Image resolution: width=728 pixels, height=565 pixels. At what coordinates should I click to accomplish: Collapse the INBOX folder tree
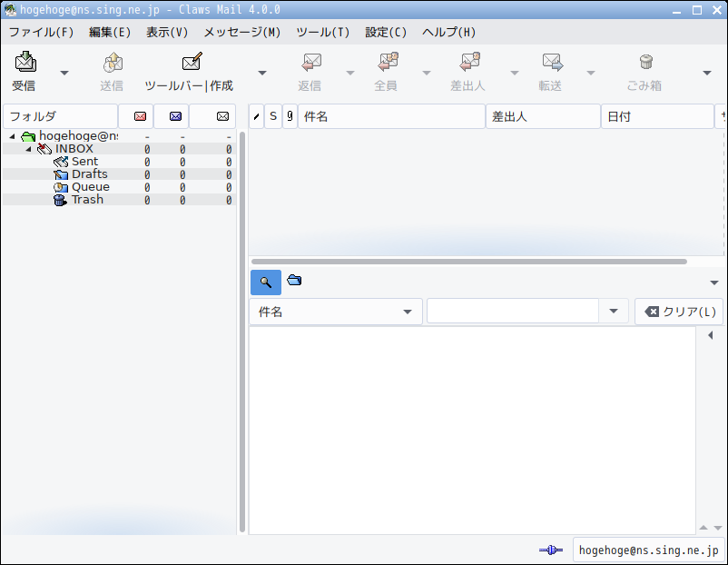click(x=29, y=149)
